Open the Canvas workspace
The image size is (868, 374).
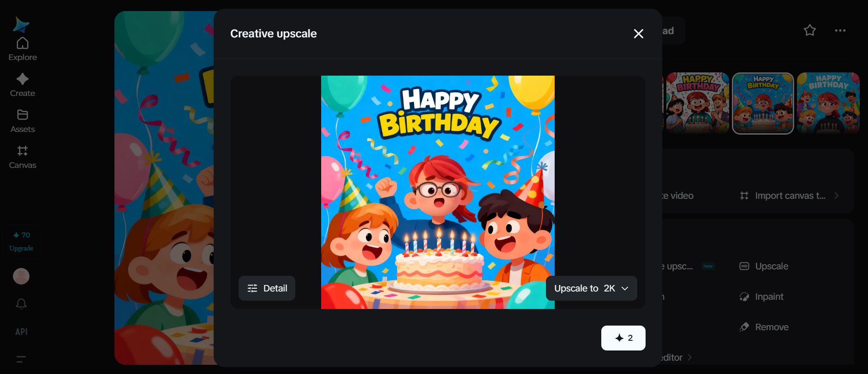coord(22,157)
